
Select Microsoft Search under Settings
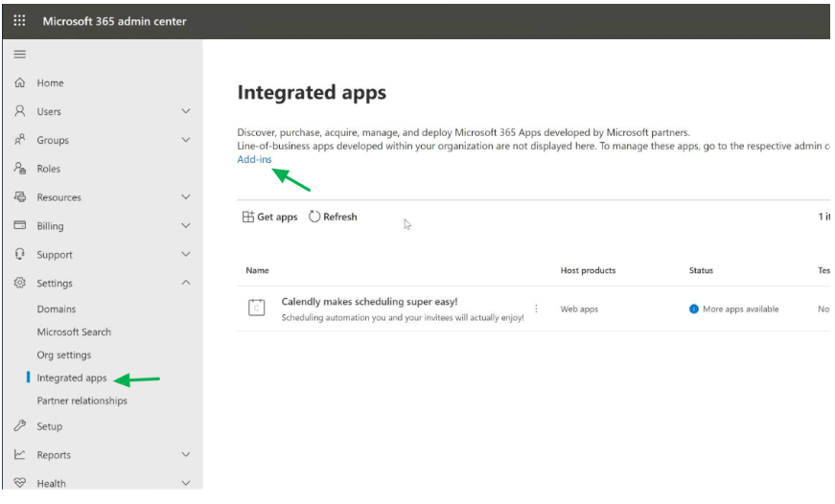(74, 332)
